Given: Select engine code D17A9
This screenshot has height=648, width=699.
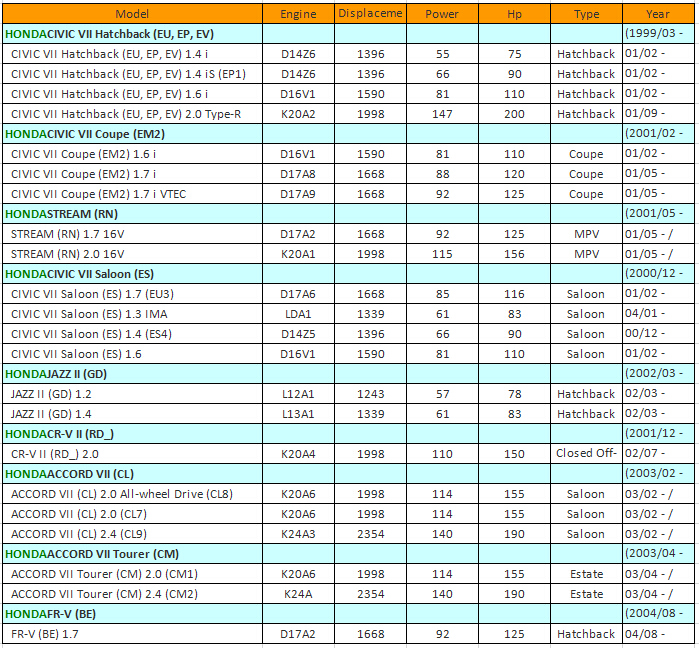Looking at the screenshot, I should 298,194.
